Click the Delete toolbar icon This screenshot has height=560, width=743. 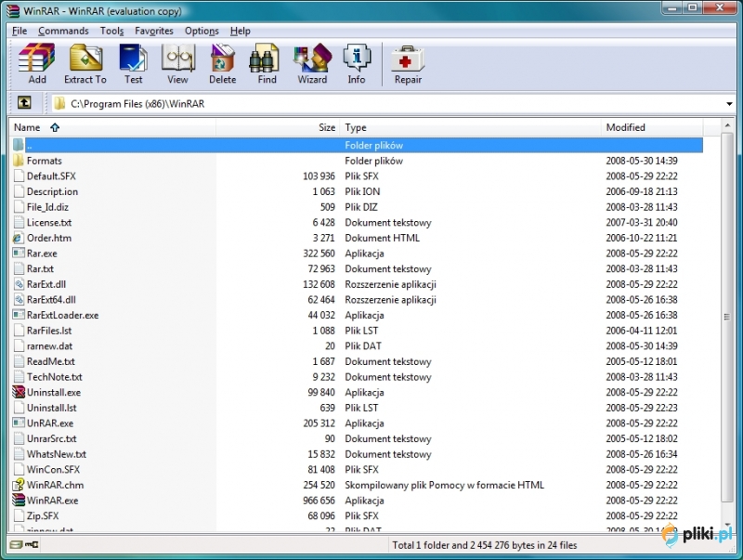coord(222,58)
